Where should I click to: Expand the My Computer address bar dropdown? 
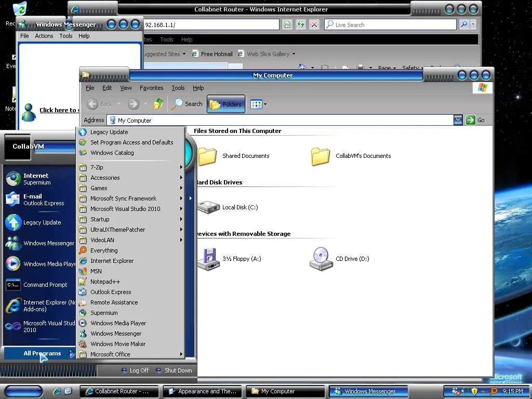coord(458,120)
